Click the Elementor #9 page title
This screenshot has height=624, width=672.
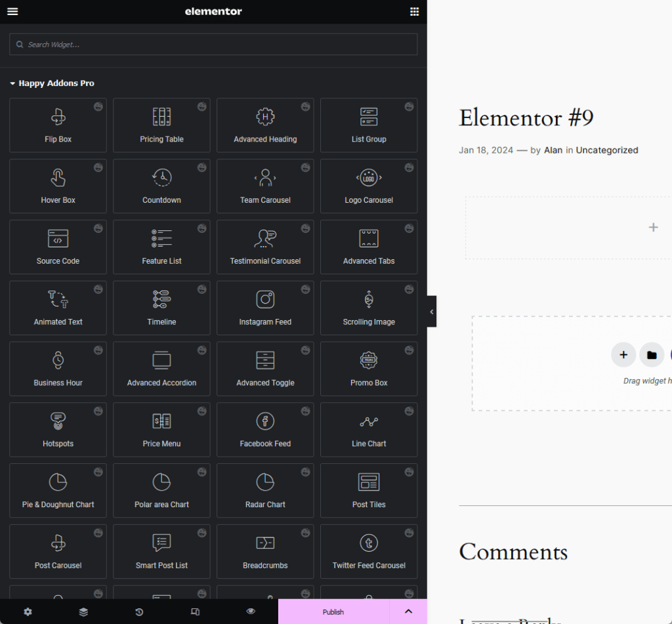click(526, 118)
